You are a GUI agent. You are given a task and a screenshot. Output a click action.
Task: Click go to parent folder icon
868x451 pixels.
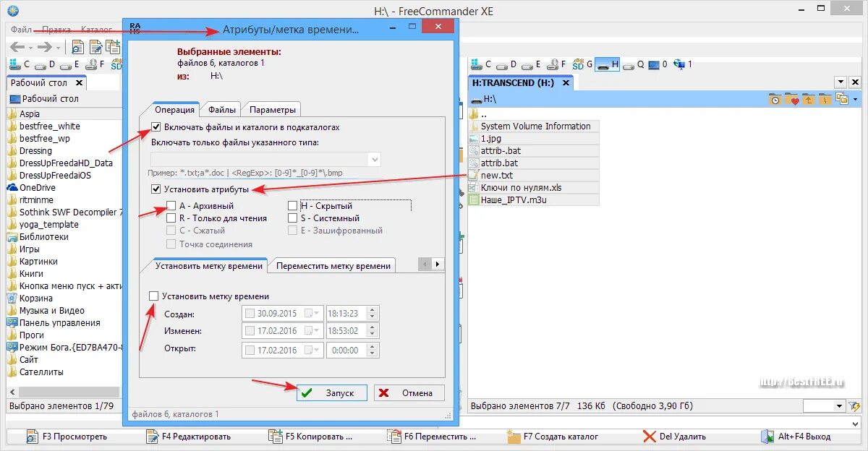(x=808, y=99)
